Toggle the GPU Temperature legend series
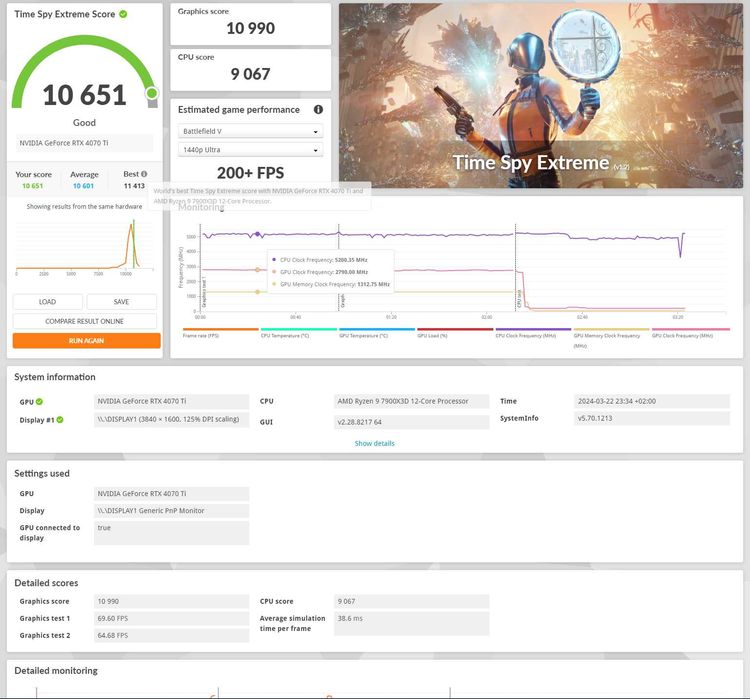The image size is (750, 699). [x=377, y=333]
